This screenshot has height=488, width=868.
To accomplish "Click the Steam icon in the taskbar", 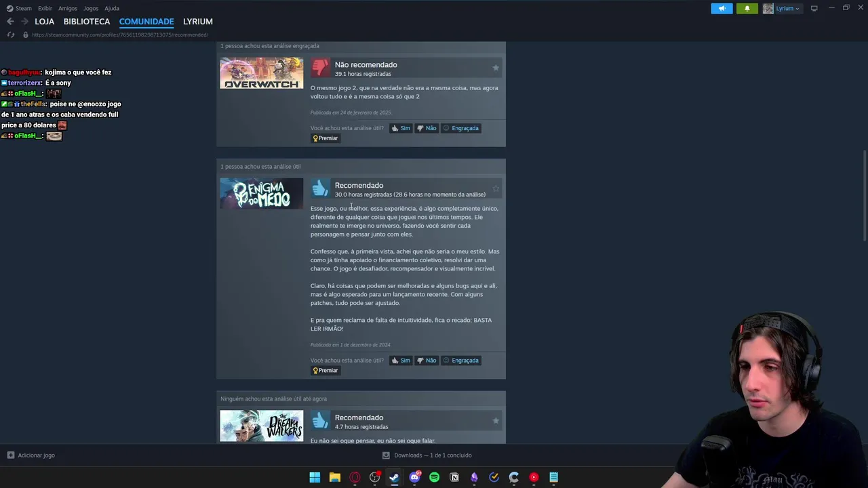I will click(x=394, y=477).
